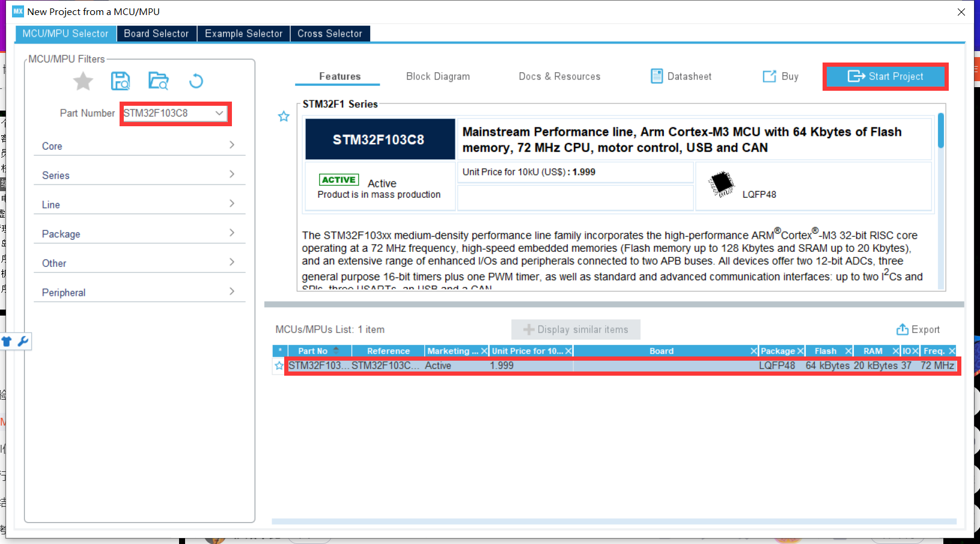Open the Block Diagram tab
This screenshot has height=544, width=980.
click(x=438, y=76)
